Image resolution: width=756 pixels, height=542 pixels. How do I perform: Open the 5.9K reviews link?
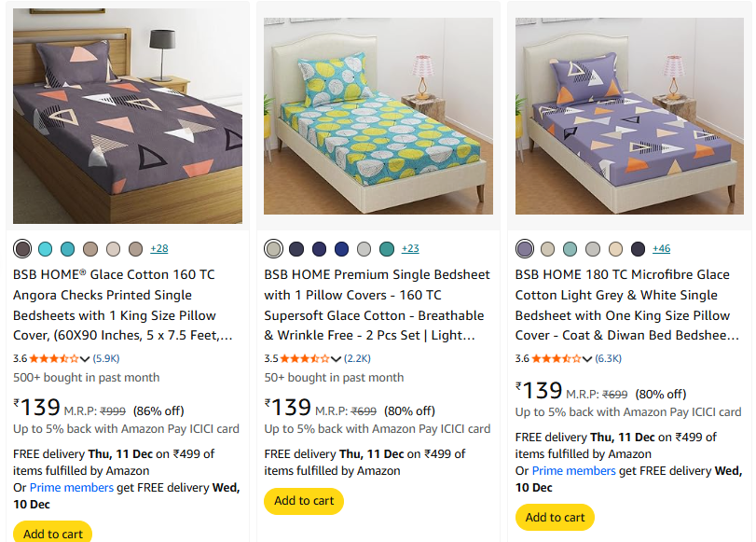pos(105,358)
